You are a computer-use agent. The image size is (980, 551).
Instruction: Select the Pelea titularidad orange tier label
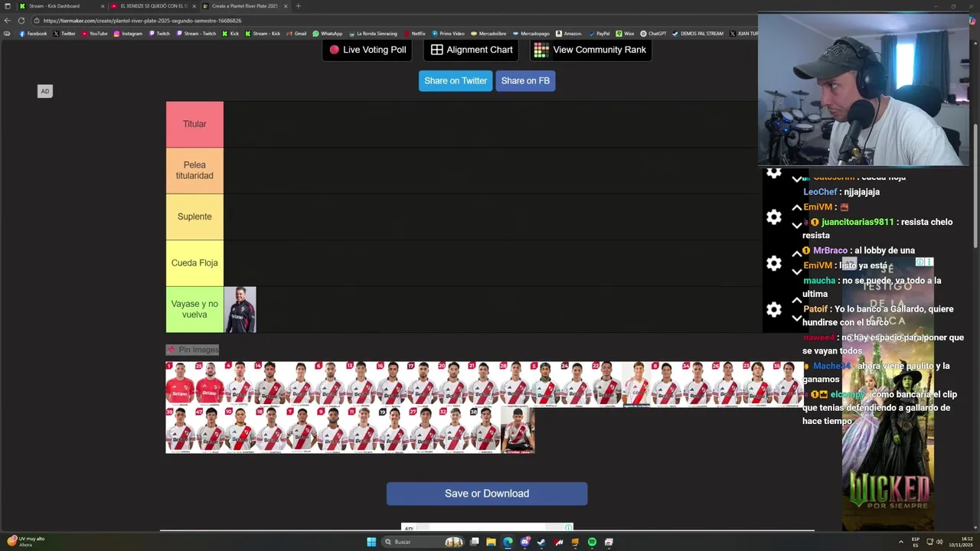(194, 170)
